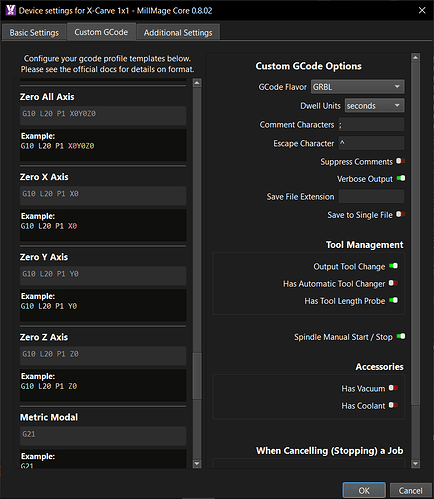434x499 pixels.
Task: Switch to the Basic Settings tab
Action: tap(34, 33)
